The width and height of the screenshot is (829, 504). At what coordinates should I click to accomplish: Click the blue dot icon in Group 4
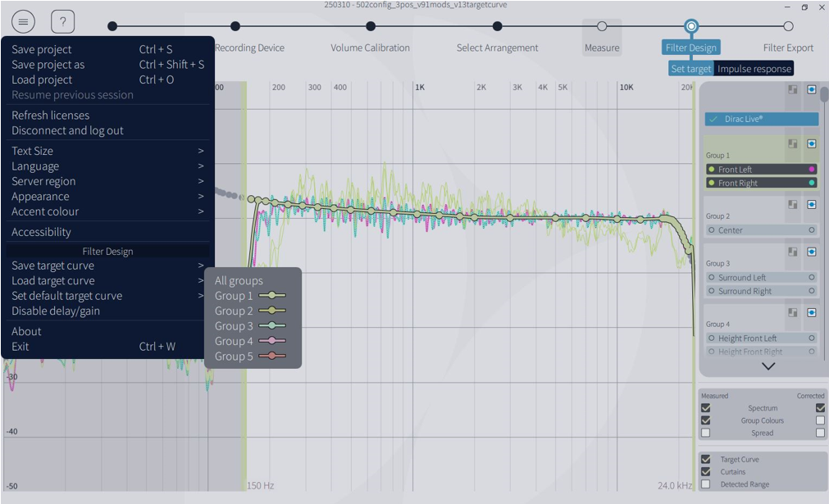pos(812,313)
